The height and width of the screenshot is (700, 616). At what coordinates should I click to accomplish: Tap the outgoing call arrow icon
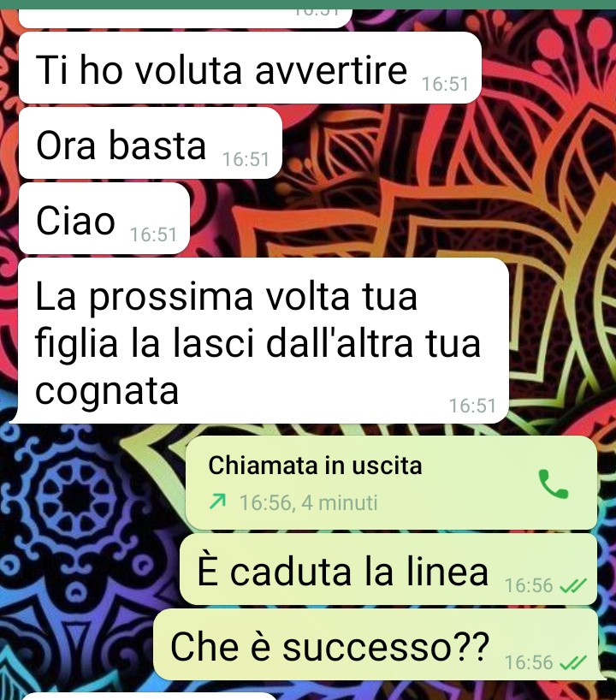[x=217, y=502]
